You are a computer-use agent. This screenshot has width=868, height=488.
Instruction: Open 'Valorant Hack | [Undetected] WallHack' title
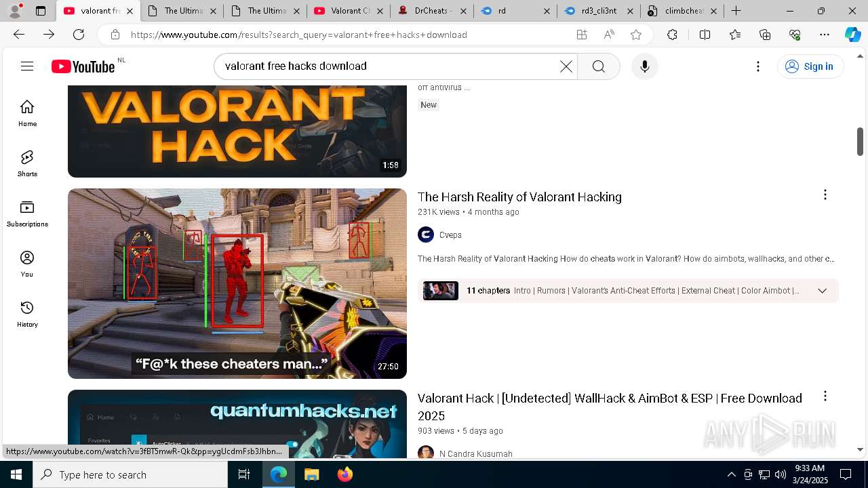point(610,407)
